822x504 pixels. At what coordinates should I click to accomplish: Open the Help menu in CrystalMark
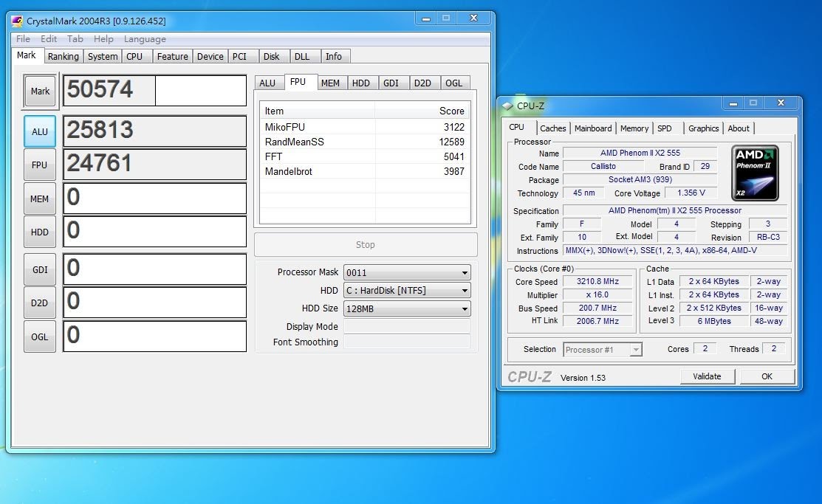[x=103, y=39]
